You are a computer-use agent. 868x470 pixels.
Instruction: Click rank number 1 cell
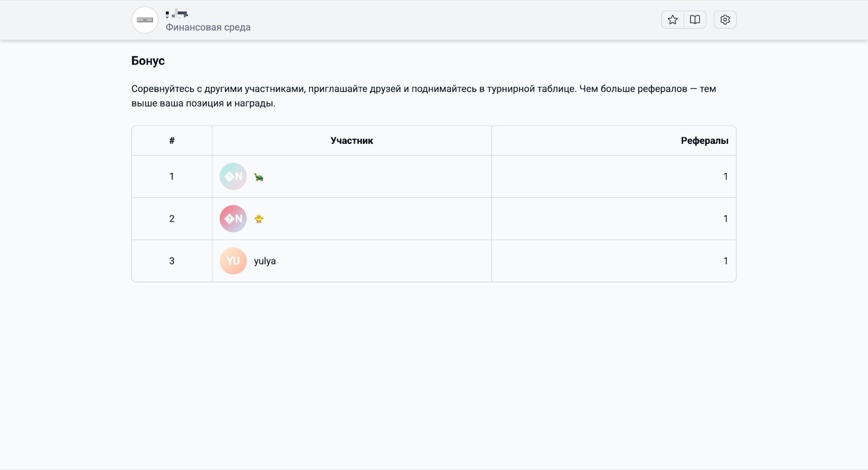(172, 176)
